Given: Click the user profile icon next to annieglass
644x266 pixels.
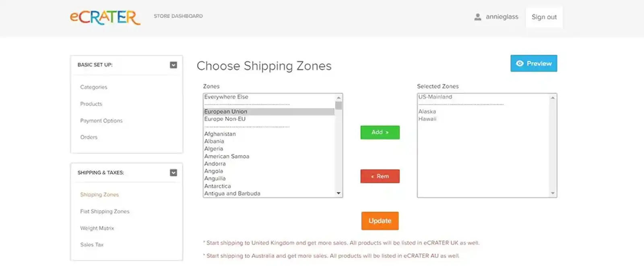Looking at the screenshot, I should pos(478,17).
